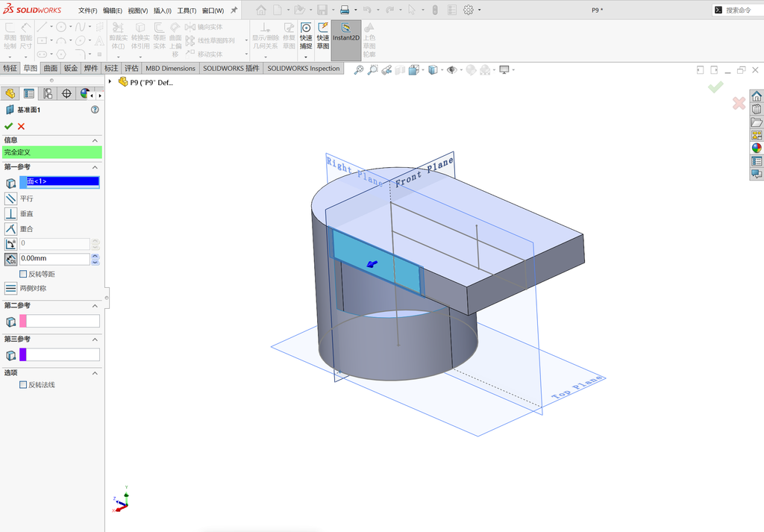
Task: Open the File Explorer folder icon
Action: 757,122
